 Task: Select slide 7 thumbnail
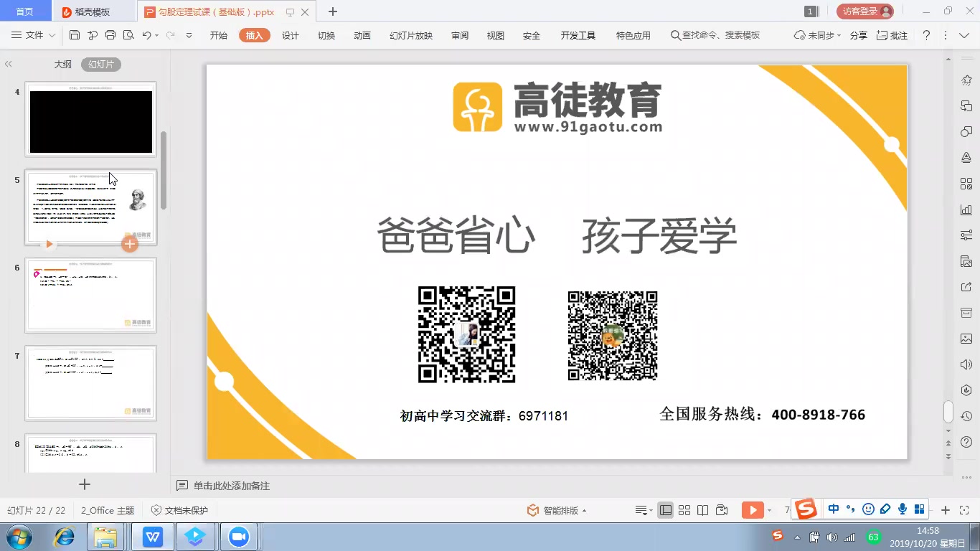(x=91, y=384)
